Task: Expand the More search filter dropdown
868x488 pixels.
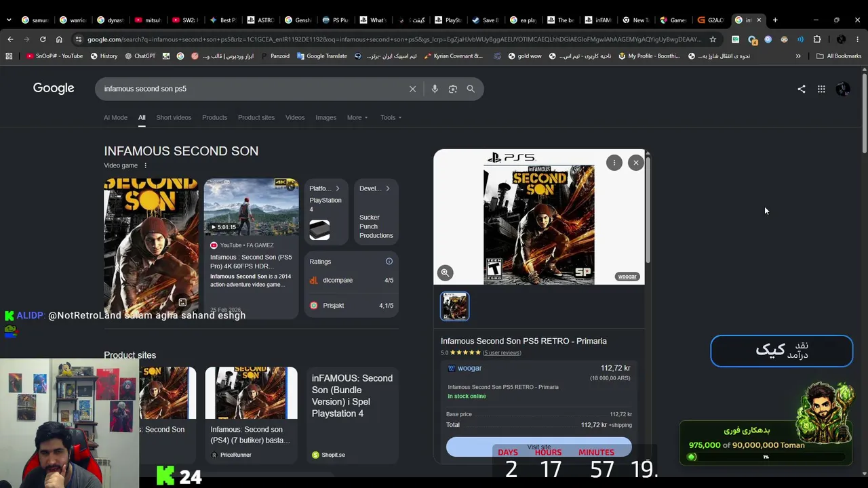Action: pyautogui.click(x=357, y=117)
